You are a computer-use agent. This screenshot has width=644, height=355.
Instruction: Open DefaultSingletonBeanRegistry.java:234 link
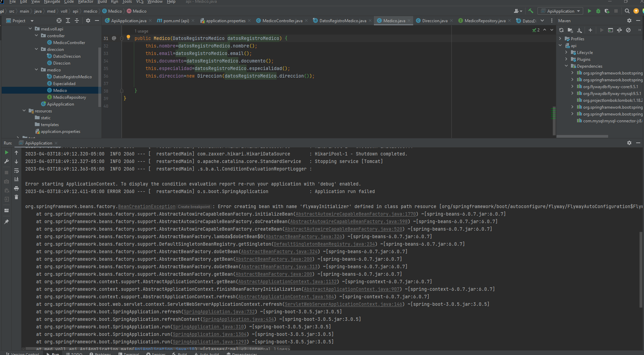pyautogui.click(x=324, y=244)
